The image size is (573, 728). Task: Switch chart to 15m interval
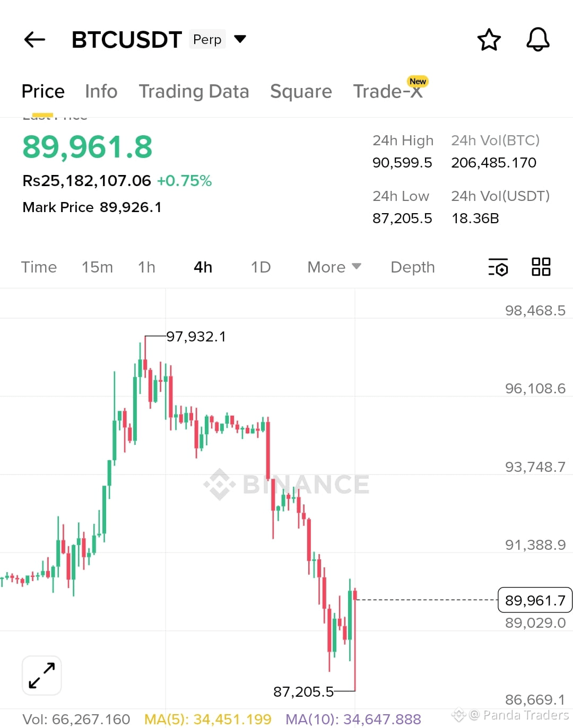click(x=98, y=267)
